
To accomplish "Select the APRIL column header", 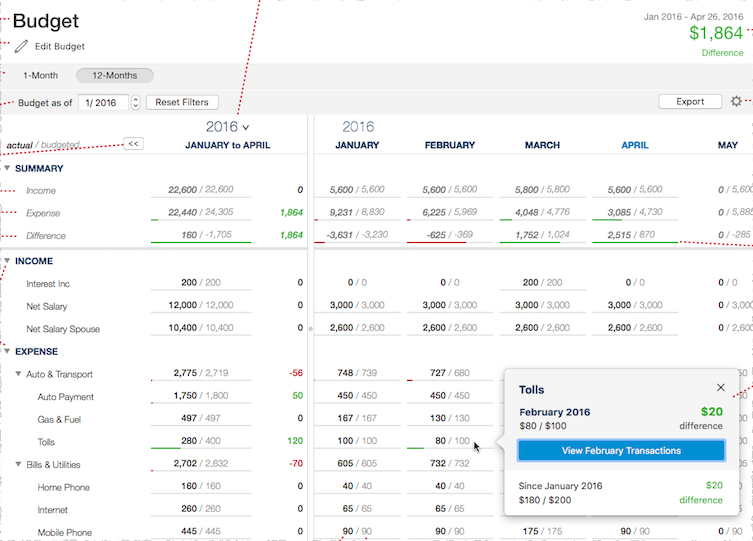I will [634, 145].
